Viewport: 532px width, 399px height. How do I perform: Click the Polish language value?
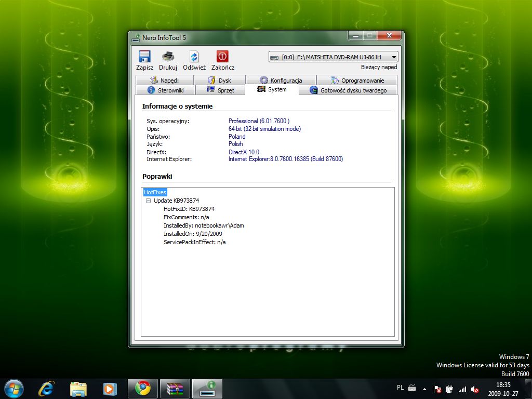click(235, 144)
